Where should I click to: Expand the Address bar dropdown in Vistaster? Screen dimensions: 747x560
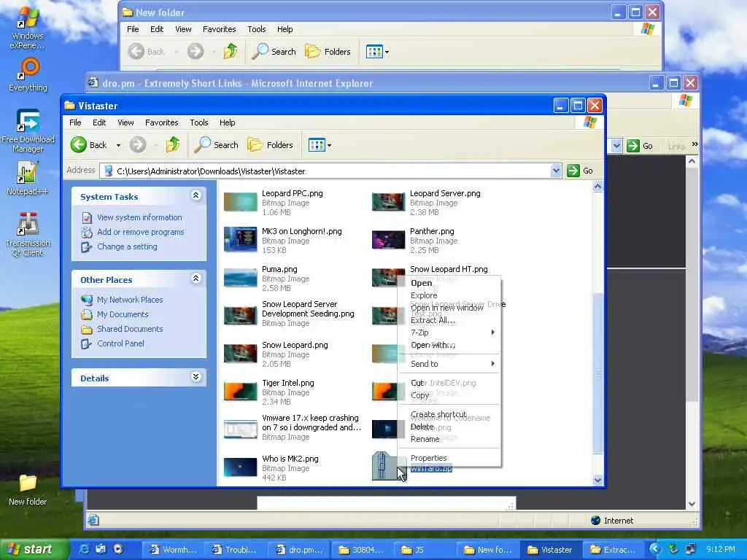pyautogui.click(x=555, y=171)
